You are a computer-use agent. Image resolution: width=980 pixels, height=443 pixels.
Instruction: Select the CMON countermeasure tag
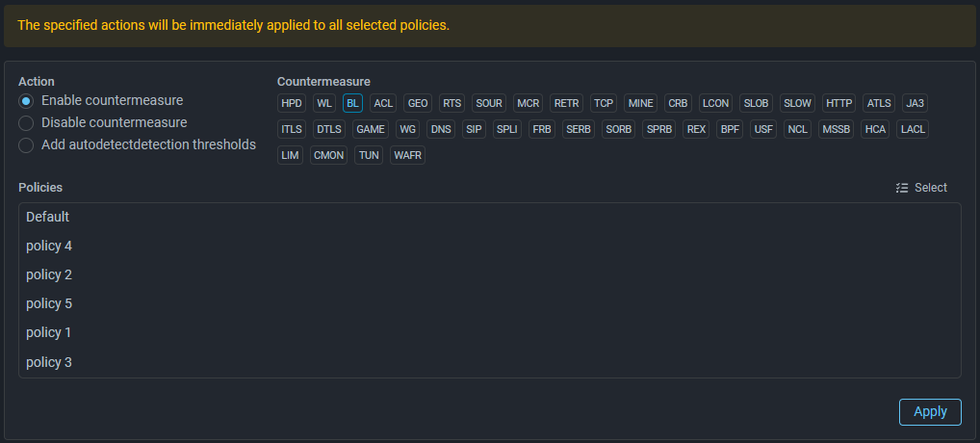(x=329, y=155)
